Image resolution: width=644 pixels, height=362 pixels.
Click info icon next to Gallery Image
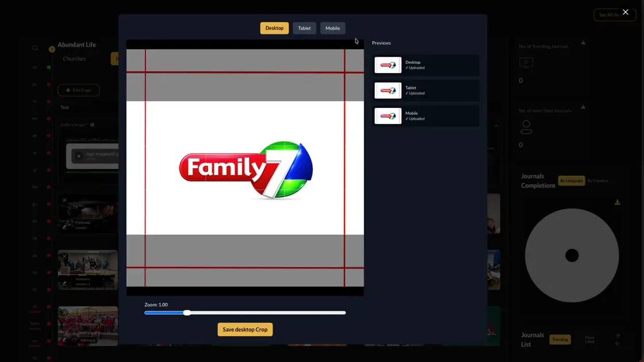93,125
